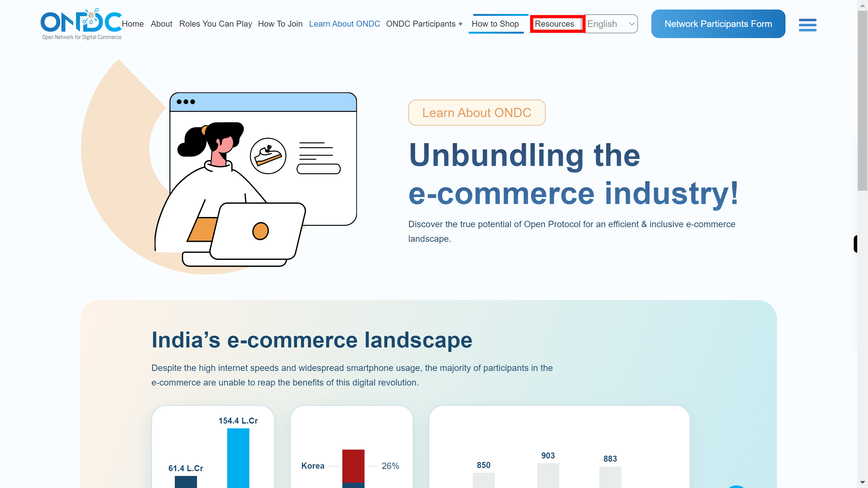
Task: Click the Learn About ONDC menu tab
Action: [345, 24]
